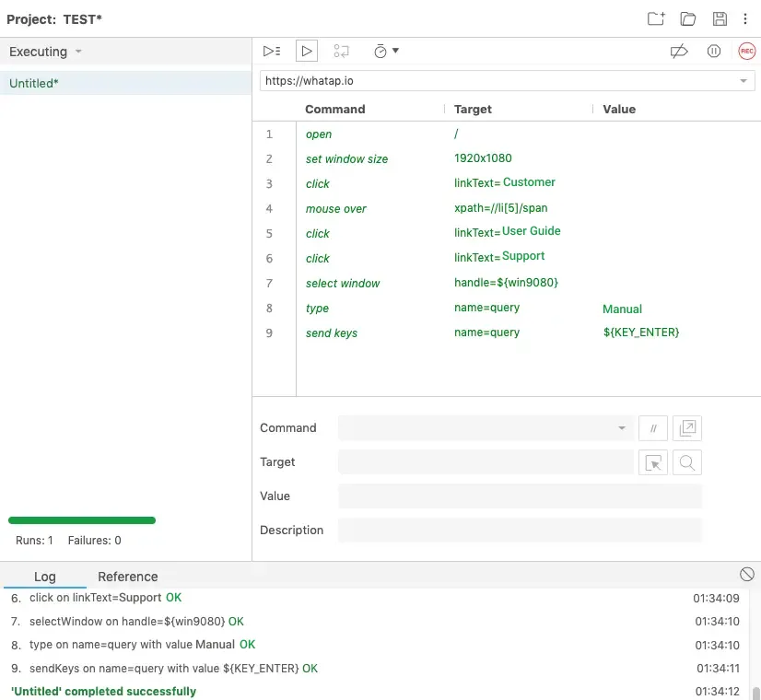The width and height of the screenshot is (761, 700).
Task: Click the Target column header
Action: pos(473,110)
